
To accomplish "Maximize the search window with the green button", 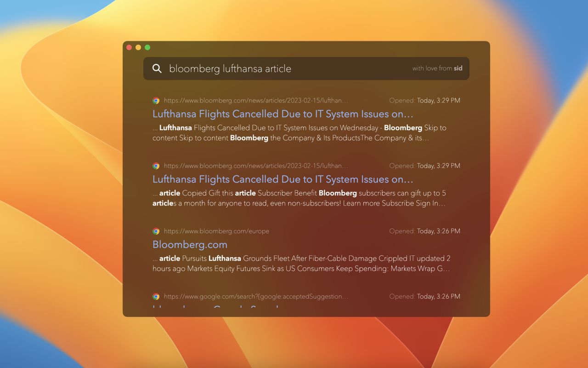I will tap(147, 47).
